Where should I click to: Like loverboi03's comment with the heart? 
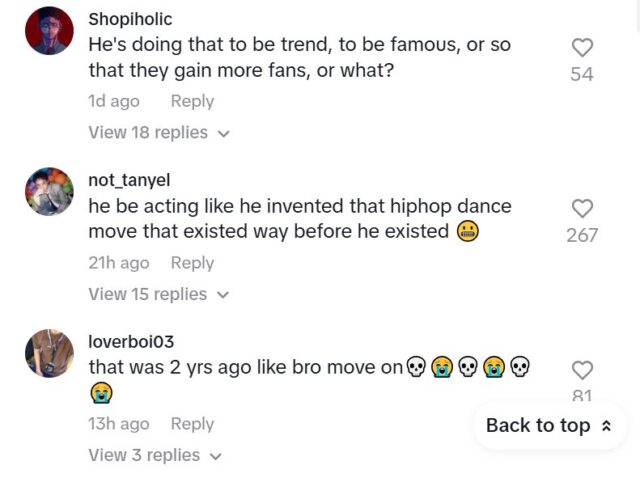582,370
